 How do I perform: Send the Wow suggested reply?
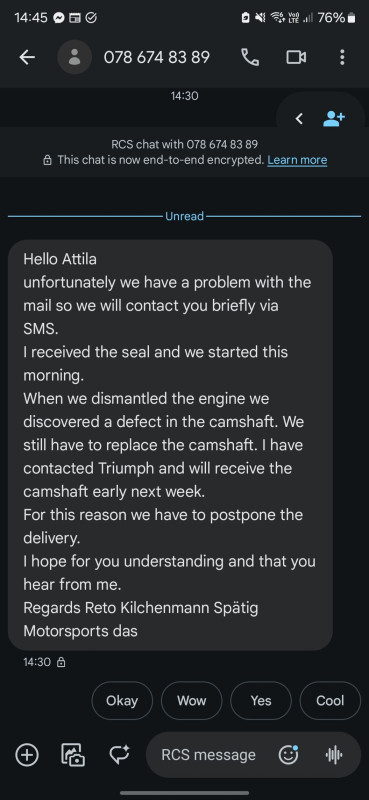pos(191,701)
